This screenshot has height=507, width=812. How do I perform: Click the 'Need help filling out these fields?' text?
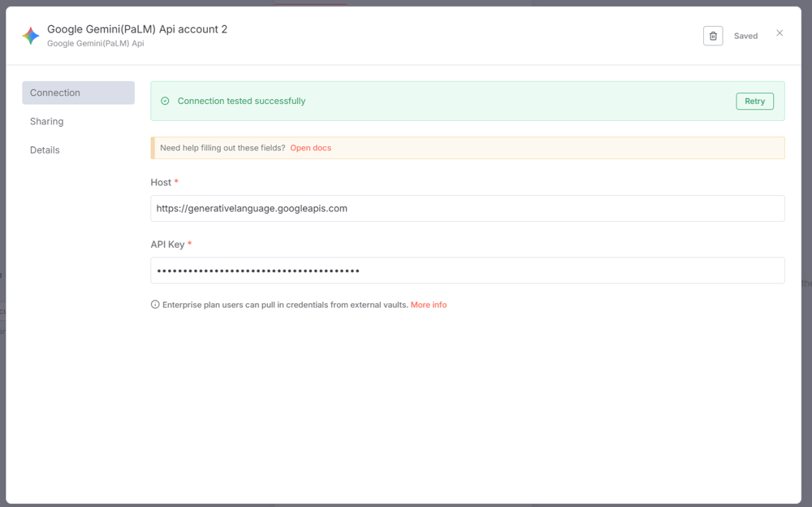click(x=222, y=148)
